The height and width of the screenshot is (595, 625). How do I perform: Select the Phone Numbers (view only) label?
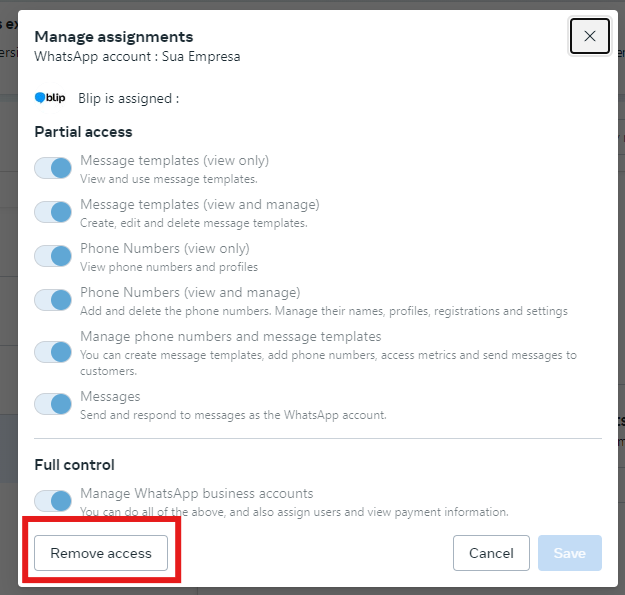click(x=165, y=248)
